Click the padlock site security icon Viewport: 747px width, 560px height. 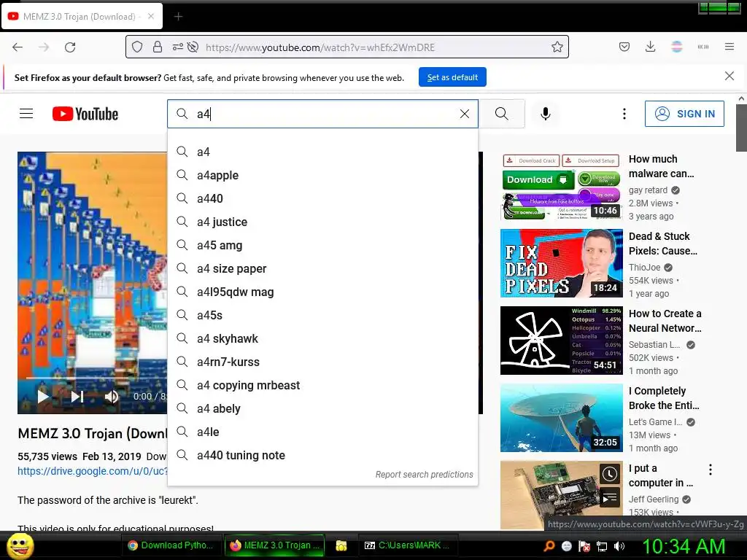(x=158, y=47)
